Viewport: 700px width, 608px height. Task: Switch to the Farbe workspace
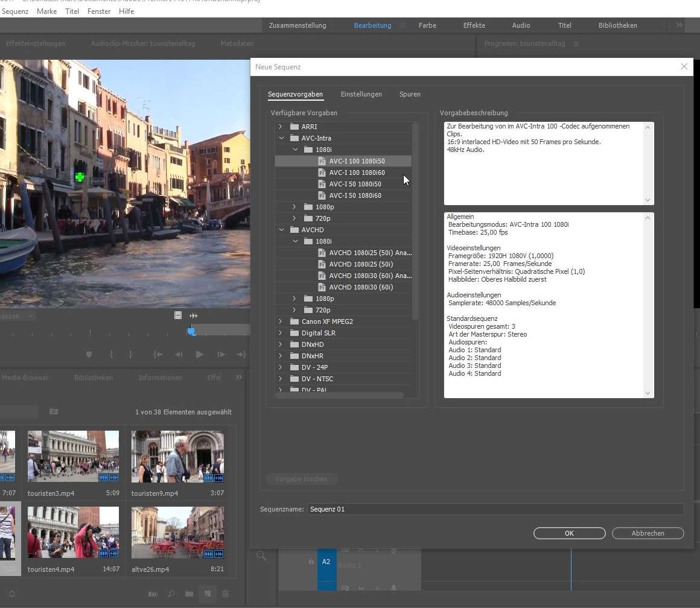pos(427,25)
